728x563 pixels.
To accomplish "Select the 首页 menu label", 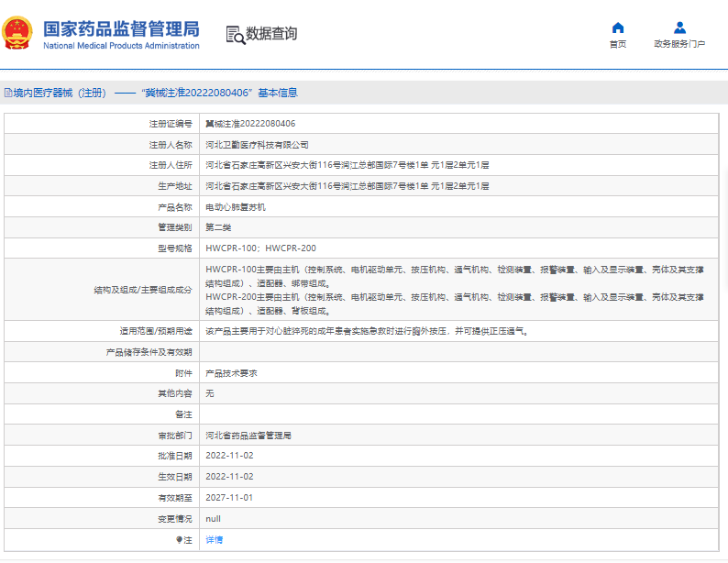I will pos(618,44).
